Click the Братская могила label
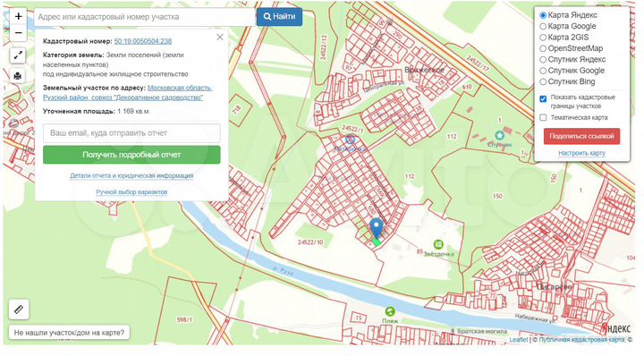 tap(481, 331)
